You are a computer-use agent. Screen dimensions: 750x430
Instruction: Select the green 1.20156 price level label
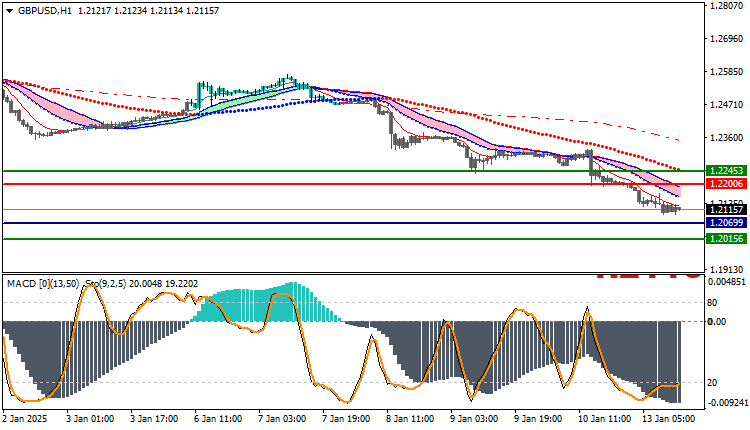(x=726, y=239)
